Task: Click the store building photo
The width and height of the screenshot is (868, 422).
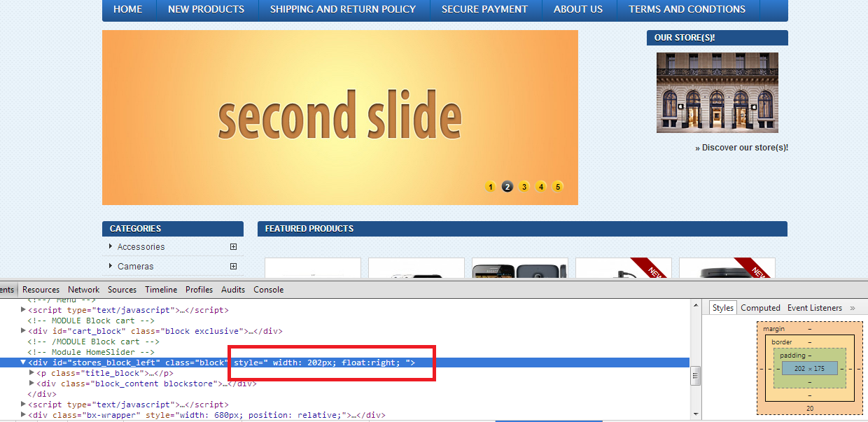Action: tap(717, 92)
